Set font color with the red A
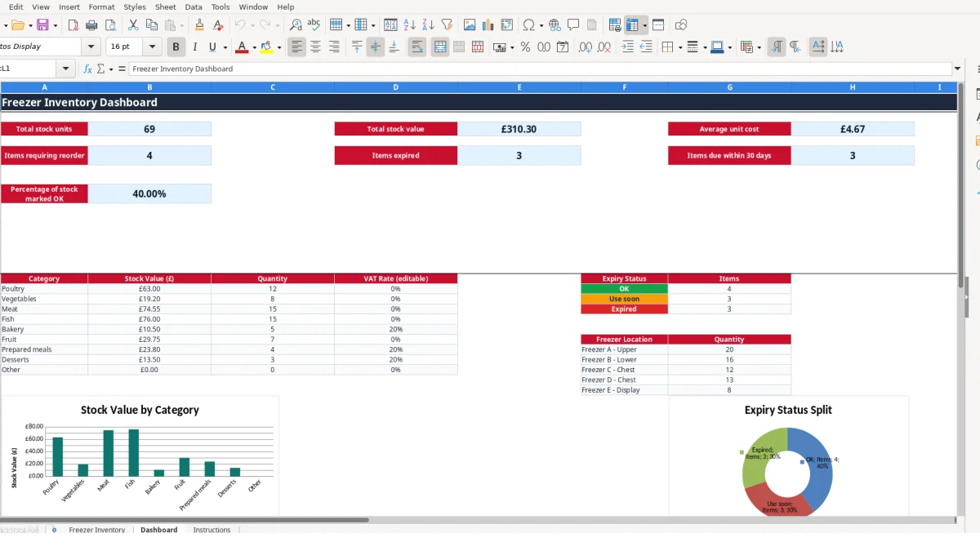 tap(241, 47)
